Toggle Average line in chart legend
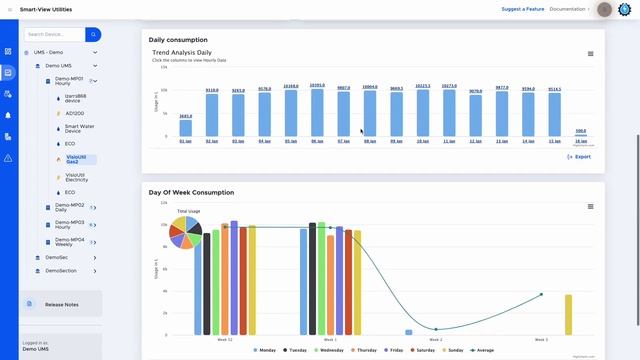Screen dimensions: 640x360 click(x=482, y=350)
